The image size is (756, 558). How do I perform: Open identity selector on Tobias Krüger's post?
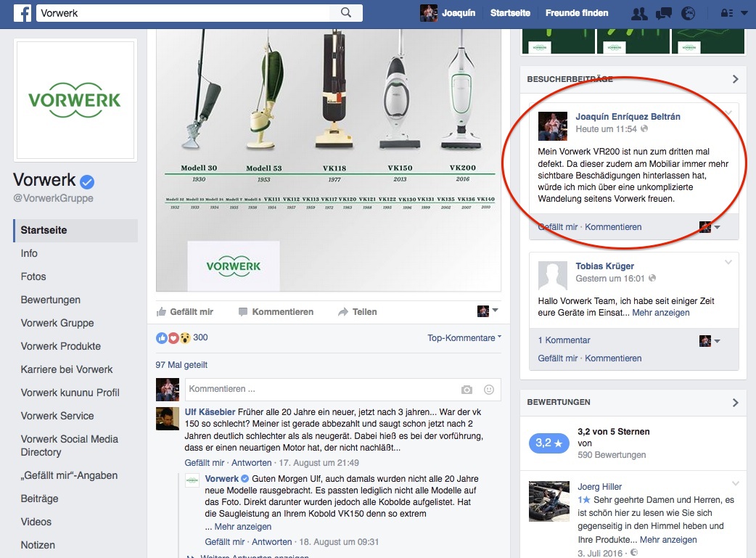click(710, 341)
